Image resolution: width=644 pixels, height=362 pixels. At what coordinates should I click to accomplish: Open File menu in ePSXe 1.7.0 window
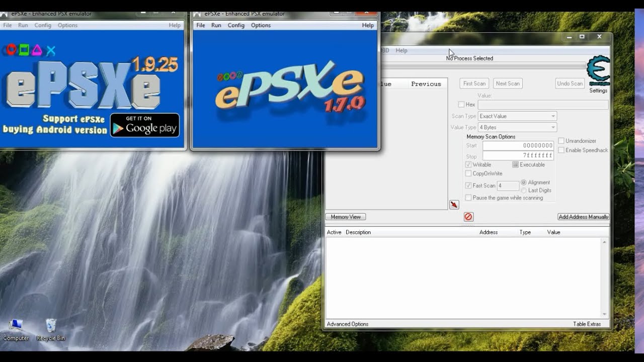[201, 25]
